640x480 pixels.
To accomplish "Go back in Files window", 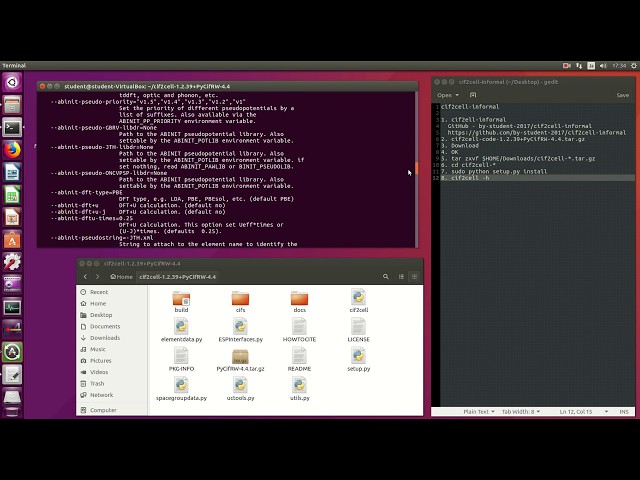I will 85,277.
